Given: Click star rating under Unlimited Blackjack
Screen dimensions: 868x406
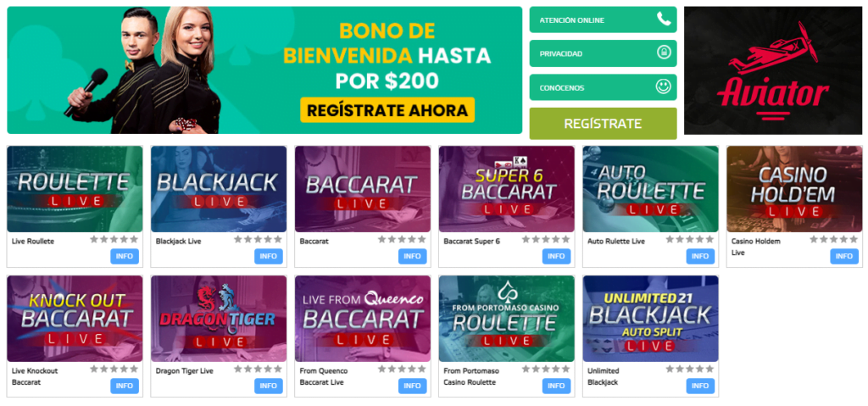Looking at the screenshot, I should pyautogui.click(x=690, y=369).
